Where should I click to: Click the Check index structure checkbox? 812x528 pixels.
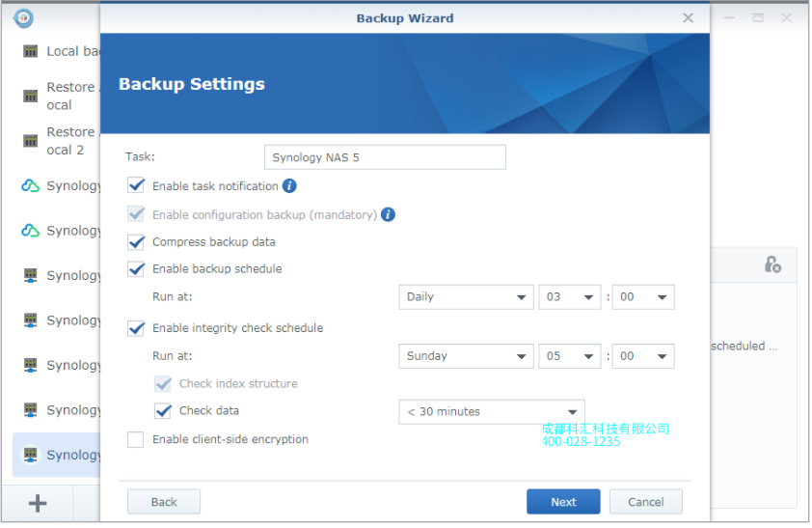click(163, 384)
